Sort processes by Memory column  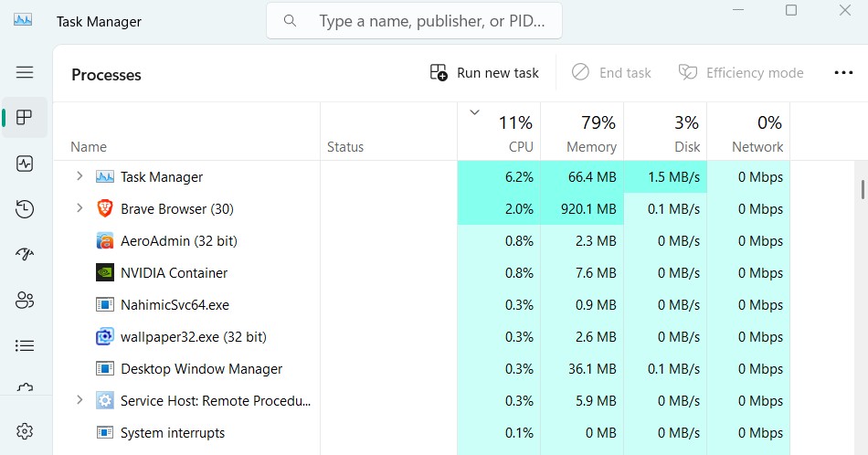tap(582, 132)
